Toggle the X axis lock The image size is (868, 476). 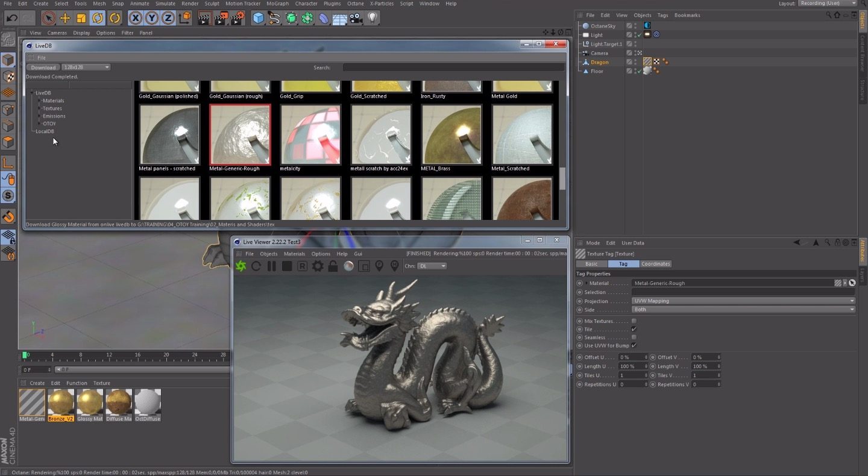(136, 18)
